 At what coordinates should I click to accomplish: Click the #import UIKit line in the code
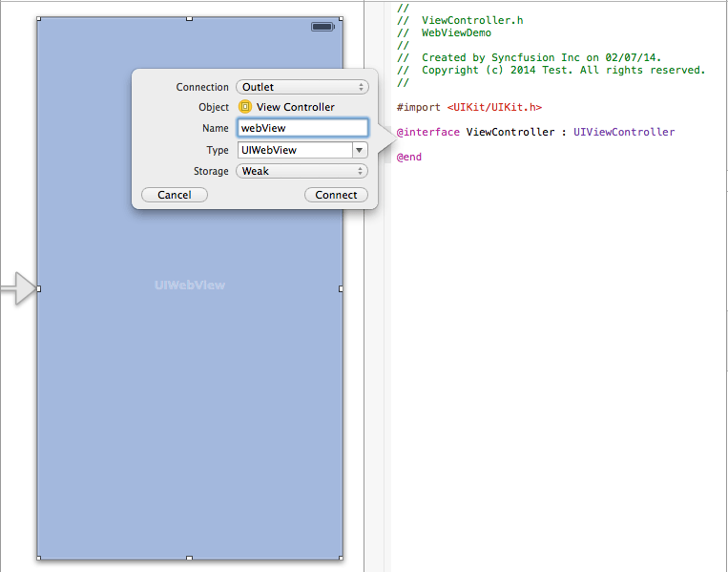468,108
